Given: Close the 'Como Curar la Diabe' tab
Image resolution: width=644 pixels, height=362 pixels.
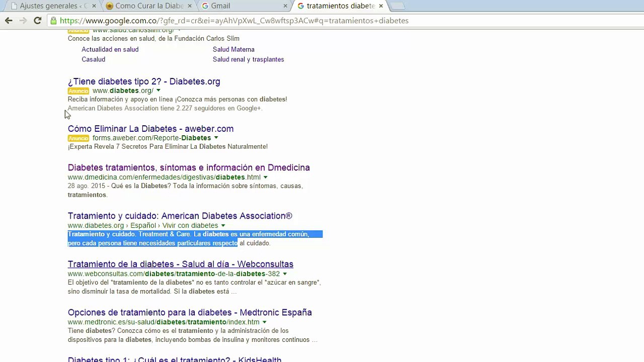Looking at the screenshot, I should click(x=189, y=6).
